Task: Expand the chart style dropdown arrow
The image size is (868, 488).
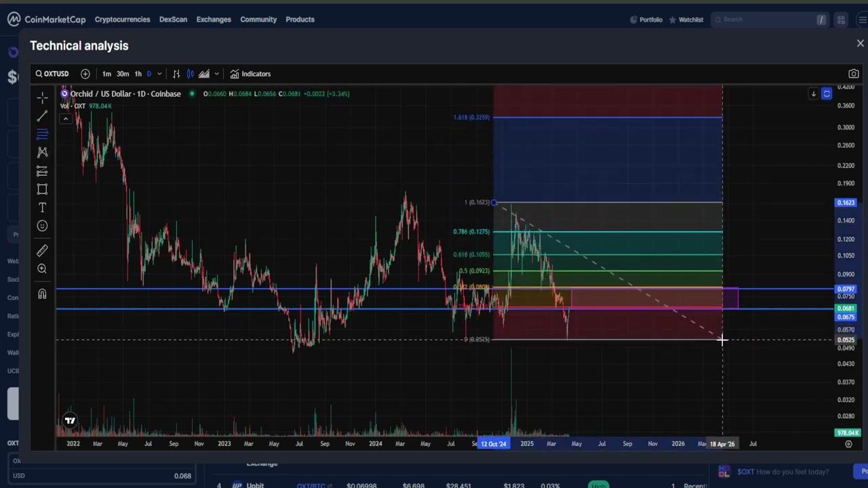Action: (217, 74)
